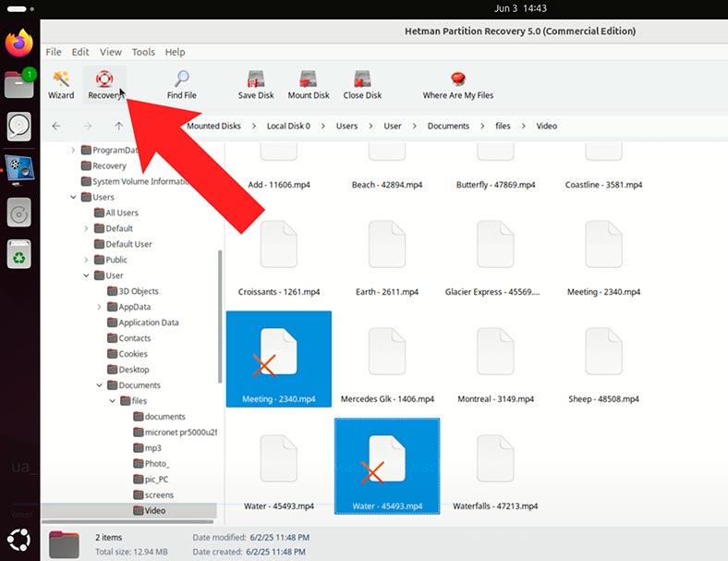Select the deleted Water - 45493.mp4 file
Screen dimensions: 728x561
tap(387, 466)
